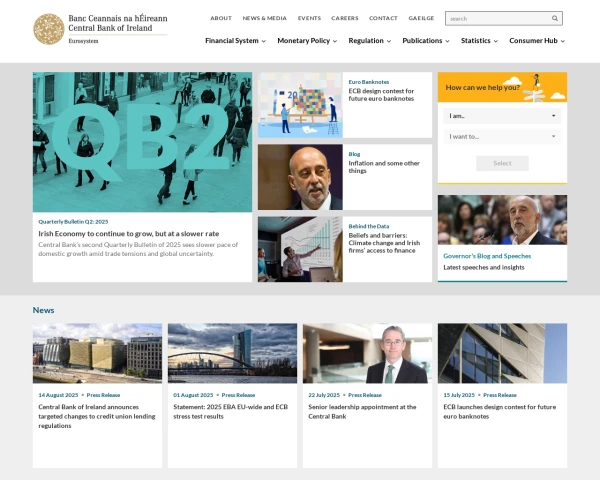Screen dimensions: 600x480
Task: Open the 'Inflation and some other things' blog
Action: coord(384,167)
